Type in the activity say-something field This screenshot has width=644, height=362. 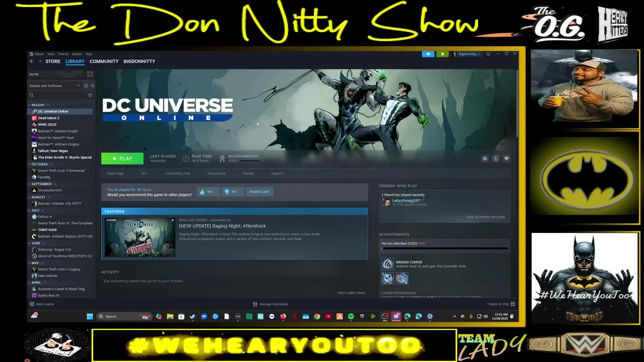234,281
